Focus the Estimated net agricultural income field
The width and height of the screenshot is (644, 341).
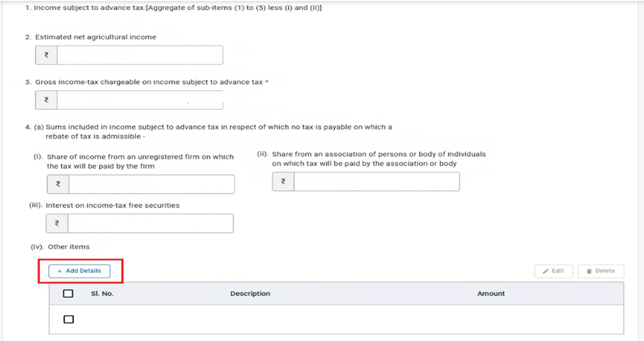[x=140, y=55]
